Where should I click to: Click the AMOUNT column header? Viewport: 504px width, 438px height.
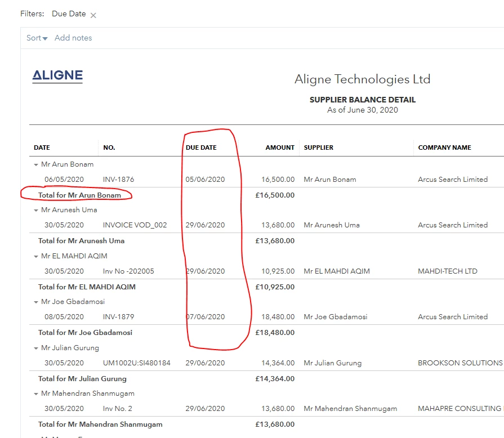pyautogui.click(x=280, y=148)
